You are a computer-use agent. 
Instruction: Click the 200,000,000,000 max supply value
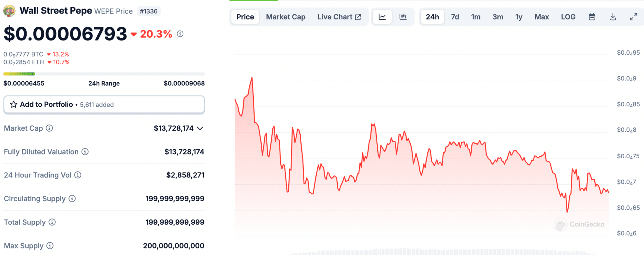(x=174, y=246)
